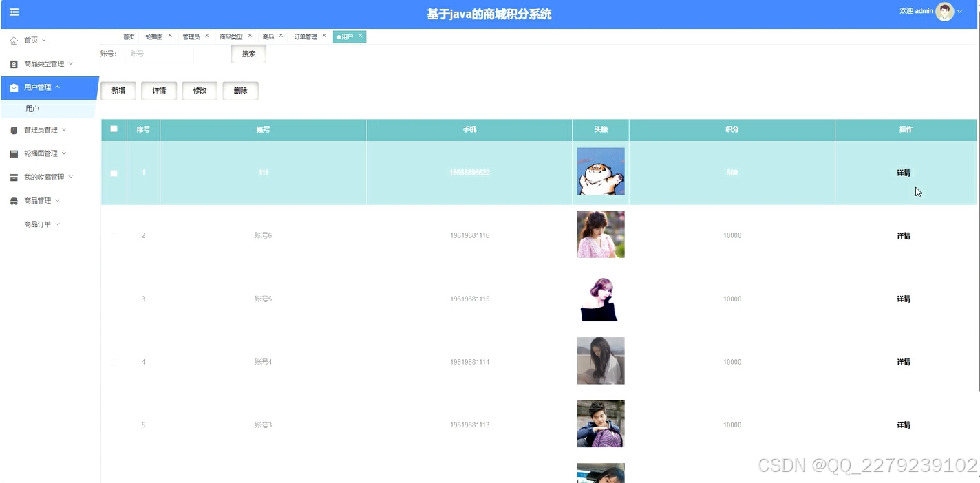Open the 首页 tab
980x483 pixels.
click(128, 36)
